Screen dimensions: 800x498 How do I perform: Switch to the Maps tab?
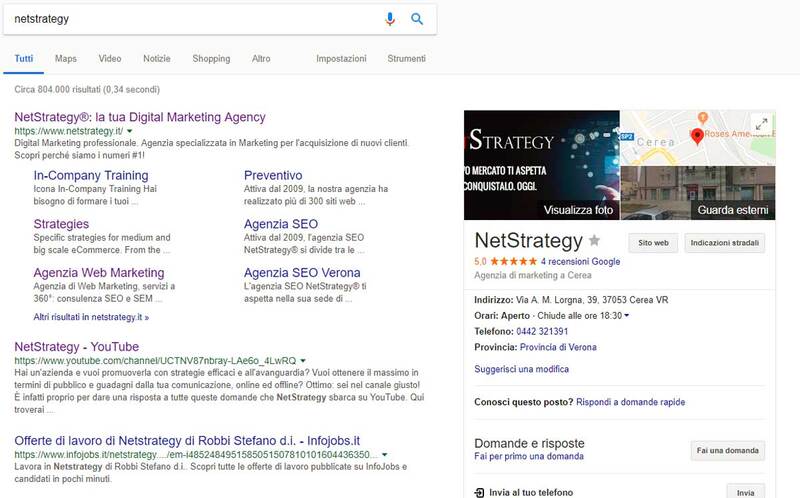(x=66, y=58)
